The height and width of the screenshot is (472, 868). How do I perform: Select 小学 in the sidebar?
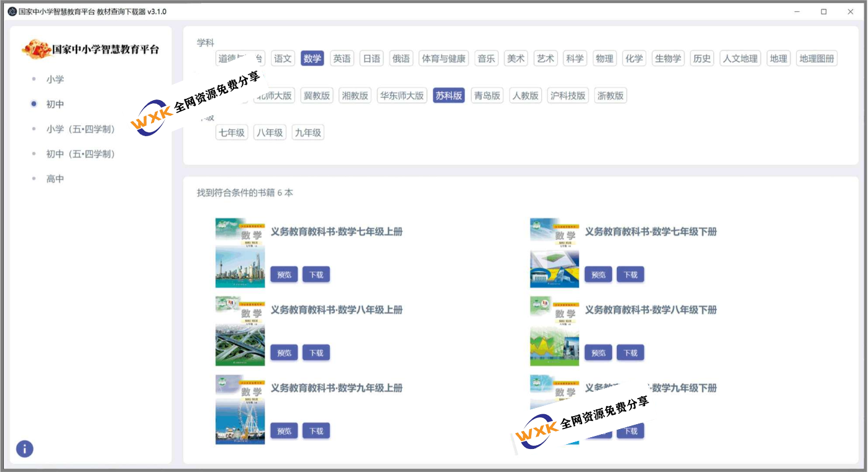tap(55, 80)
